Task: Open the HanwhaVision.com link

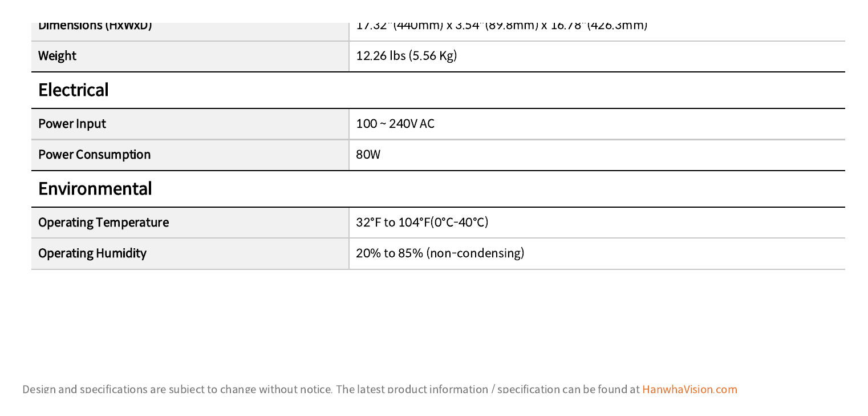Action: 689,389
